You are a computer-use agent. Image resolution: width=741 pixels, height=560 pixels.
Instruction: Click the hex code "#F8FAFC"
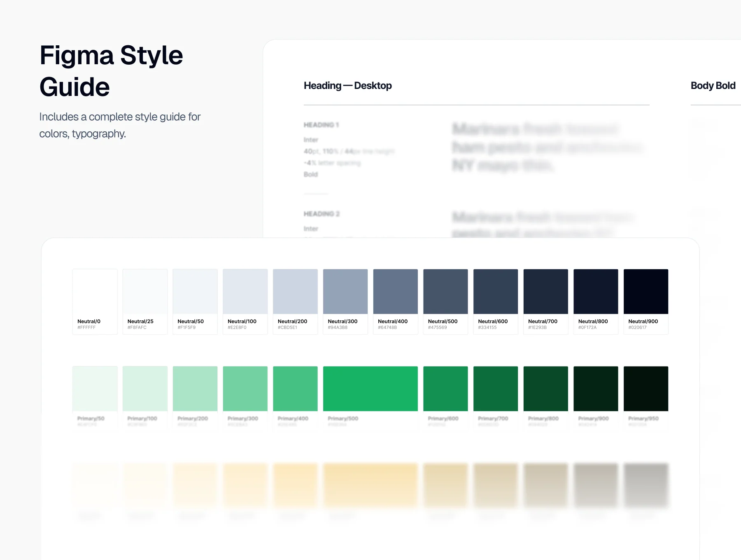(137, 328)
